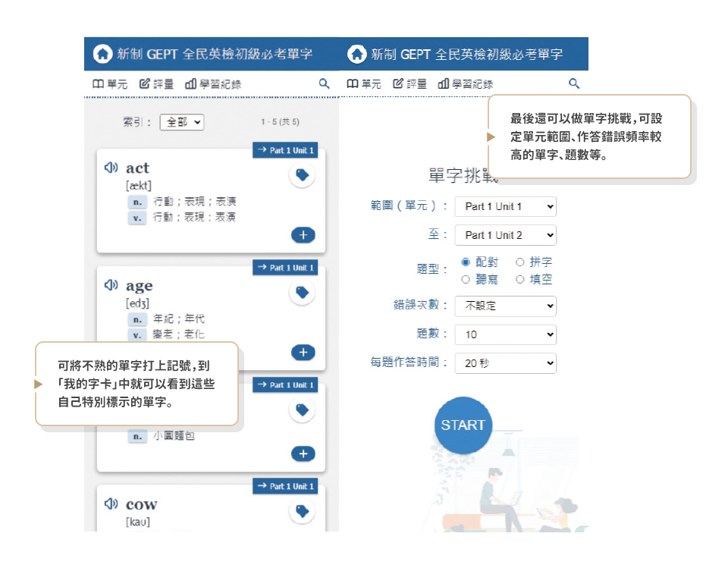Click the plus button on act card
This screenshot has height=568, width=728.
click(303, 235)
